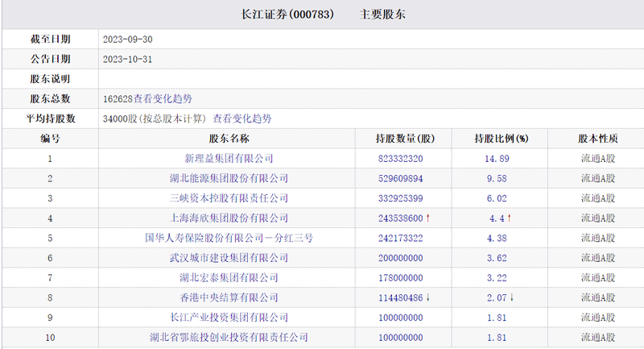This screenshot has height=349, width=644.
Task: Click shareholding value 243538600
Action: (400, 218)
